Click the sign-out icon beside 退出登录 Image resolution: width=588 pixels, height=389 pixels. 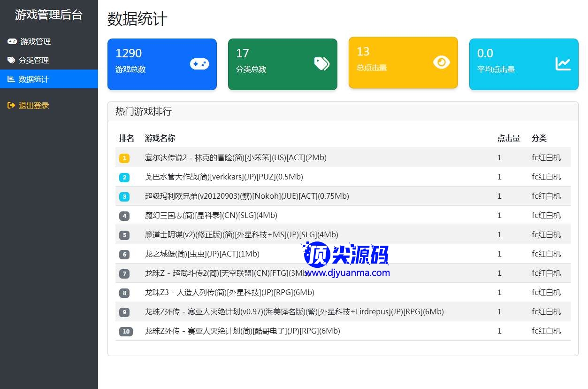[11, 106]
